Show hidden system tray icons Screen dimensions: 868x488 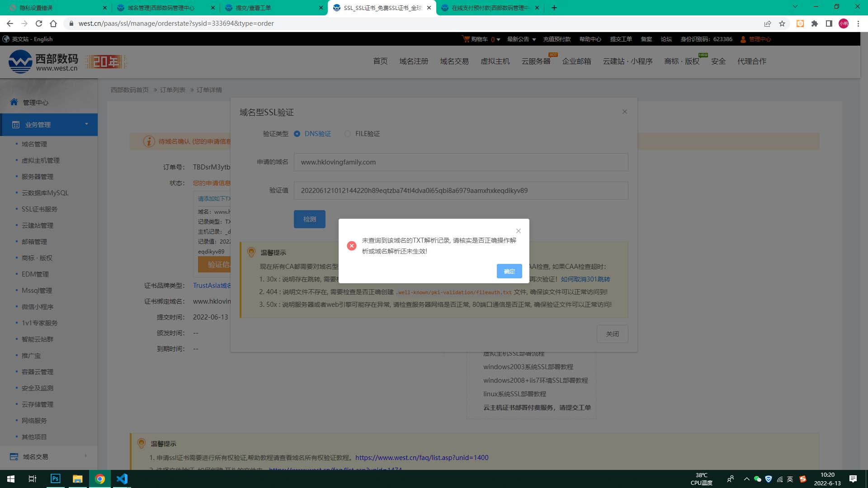coord(746,479)
